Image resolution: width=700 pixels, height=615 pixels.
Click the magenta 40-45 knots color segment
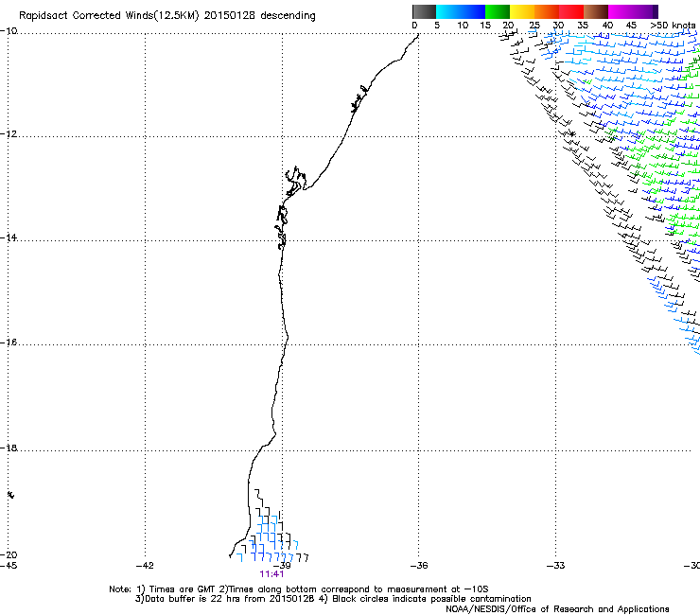point(621,11)
